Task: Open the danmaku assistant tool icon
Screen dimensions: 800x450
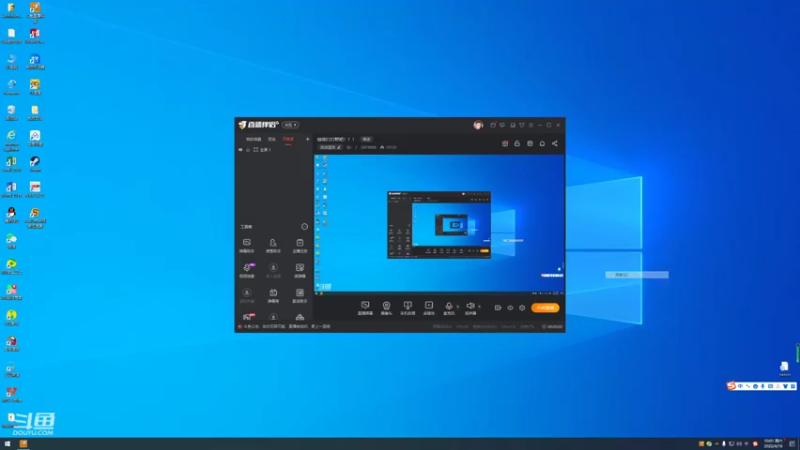Action: pos(247,245)
